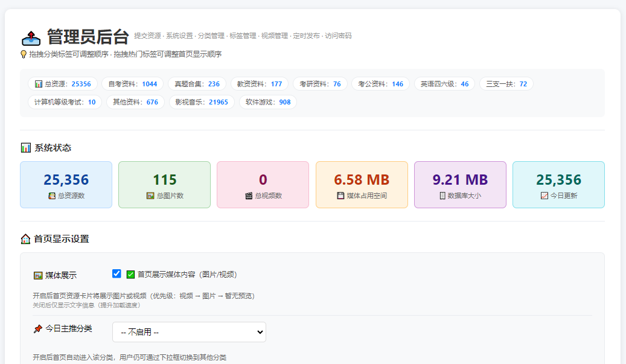Viewport: 626px width, 364px height.
Task: Go to 系统设置 in the header navigation
Action: pyautogui.click(x=179, y=36)
